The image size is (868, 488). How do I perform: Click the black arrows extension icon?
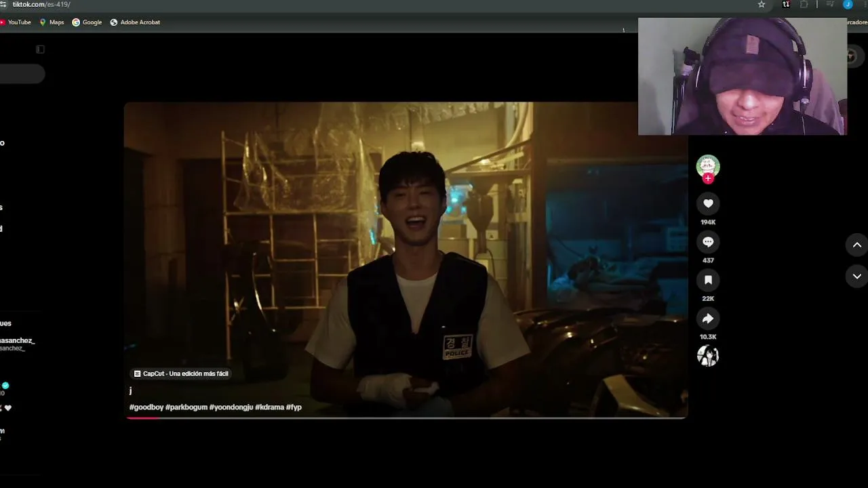(x=786, y=5)
